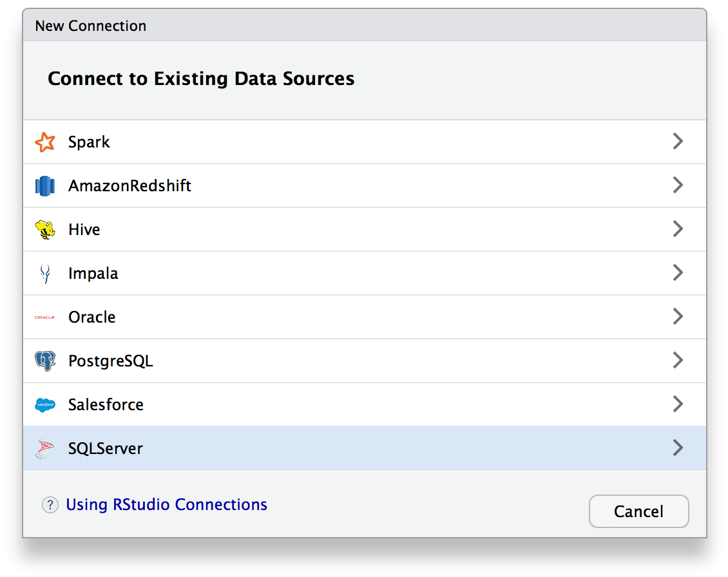Click the Salesforce cloud icon

pos(44,404)
